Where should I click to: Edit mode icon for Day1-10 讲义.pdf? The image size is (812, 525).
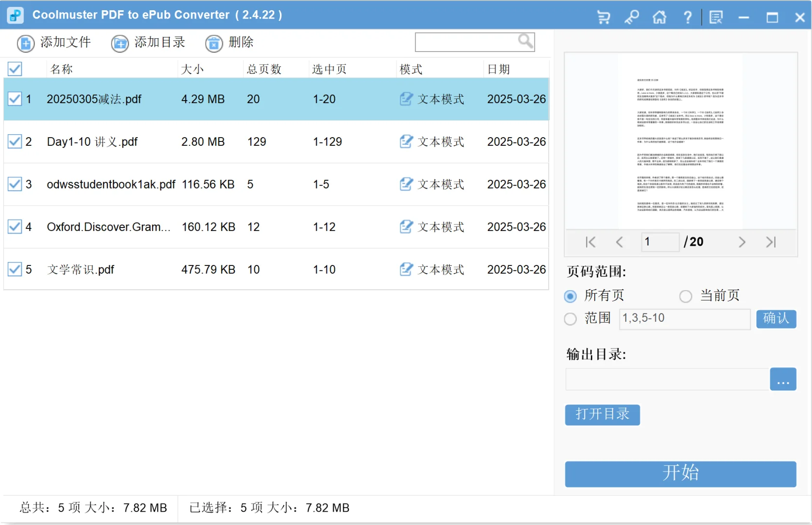tap(406, 141)
